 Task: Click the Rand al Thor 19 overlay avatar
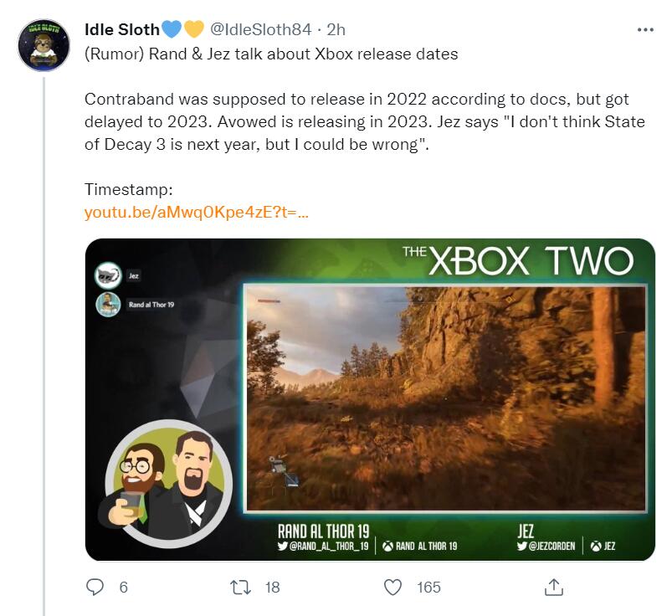coord(108,304)
